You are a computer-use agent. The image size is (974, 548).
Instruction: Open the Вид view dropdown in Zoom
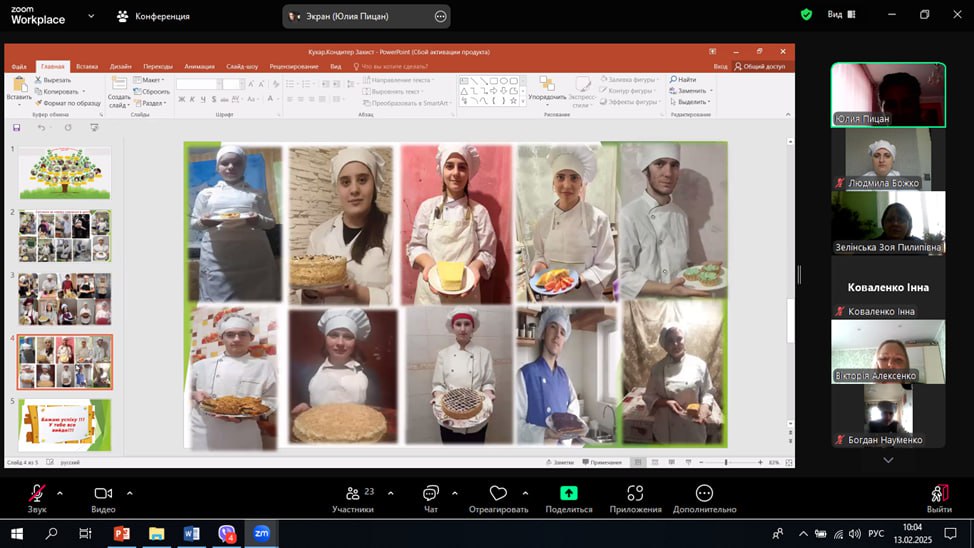point(840,15)
